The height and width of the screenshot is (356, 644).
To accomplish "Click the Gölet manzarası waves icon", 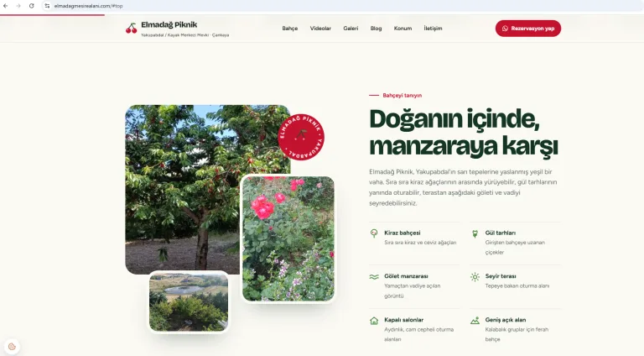I will point(374,277).
